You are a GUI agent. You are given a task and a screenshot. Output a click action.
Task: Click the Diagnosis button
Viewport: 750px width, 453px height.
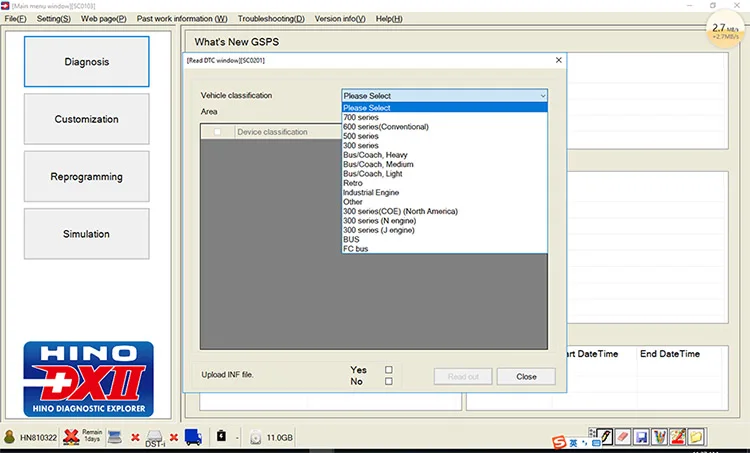pyautogui.click(x=87, y=62)
